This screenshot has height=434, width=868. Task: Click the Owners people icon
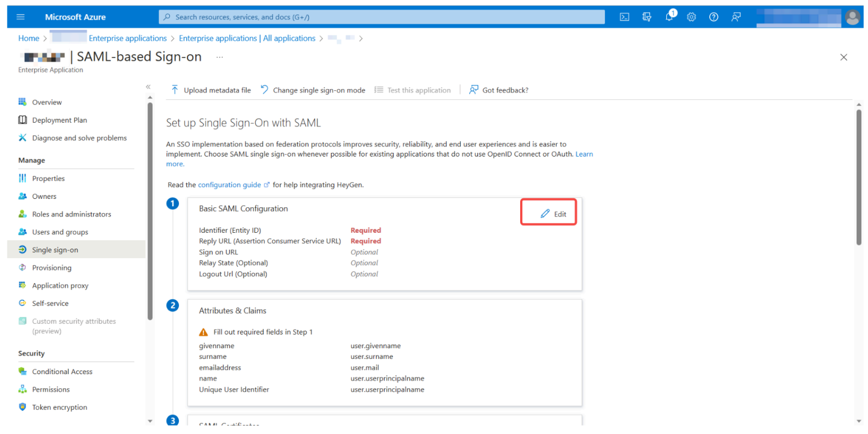(23, 196)
